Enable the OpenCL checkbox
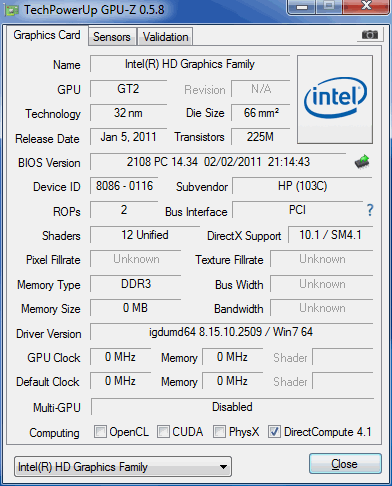Image resolution: width=392 pixels, height=486 pixels. tap(100, 432)
